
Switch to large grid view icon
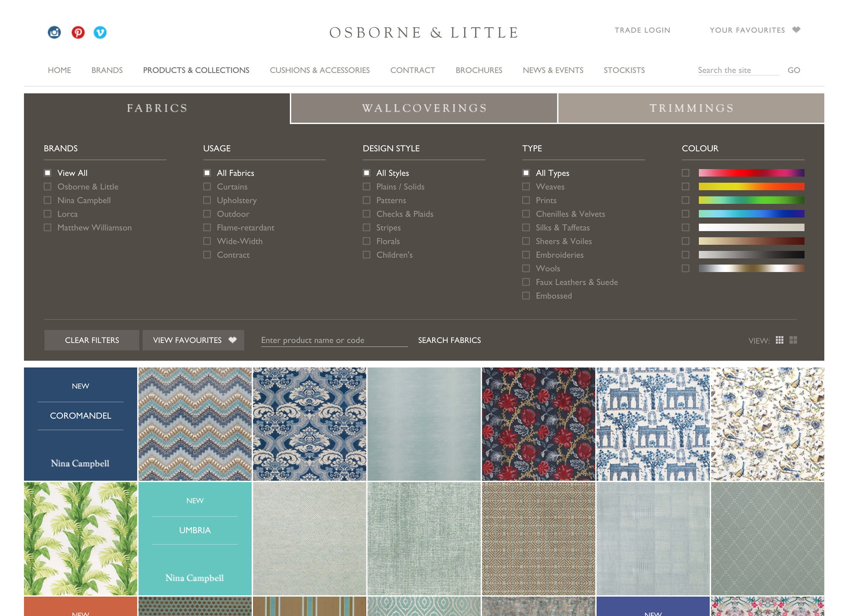(x=793, y=340)
